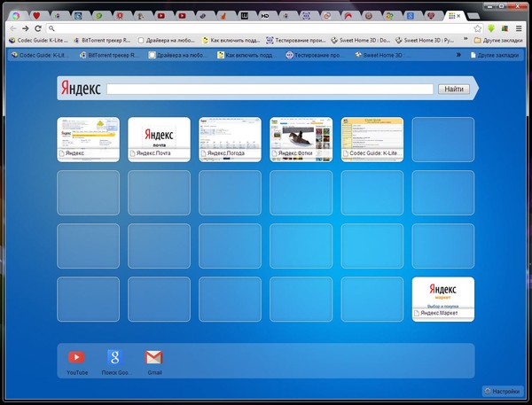This screenshot has width=532, height=405.
Task: Open the orange carrot icon pinned tab
Action: pos(223,16)
